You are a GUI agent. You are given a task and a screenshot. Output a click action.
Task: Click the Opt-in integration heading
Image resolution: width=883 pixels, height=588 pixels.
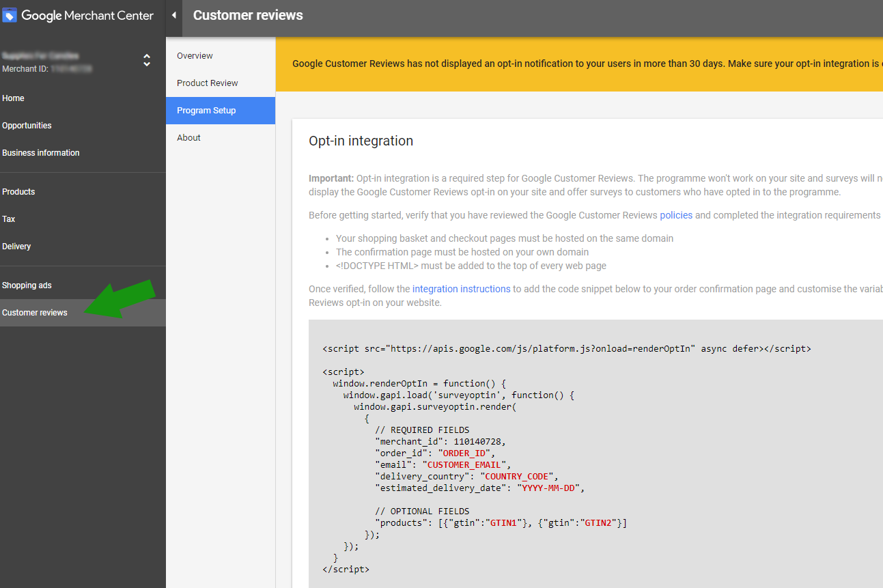361,141
